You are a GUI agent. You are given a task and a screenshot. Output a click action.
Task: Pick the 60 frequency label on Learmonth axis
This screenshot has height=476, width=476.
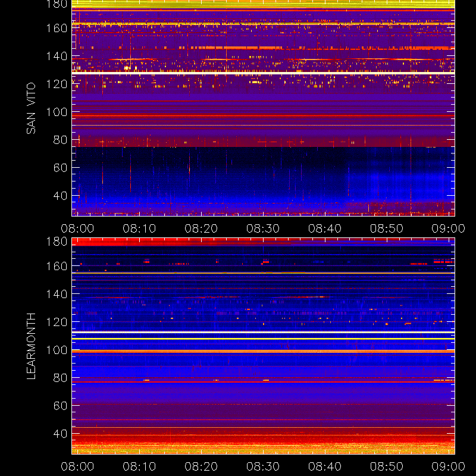(60, 406)
